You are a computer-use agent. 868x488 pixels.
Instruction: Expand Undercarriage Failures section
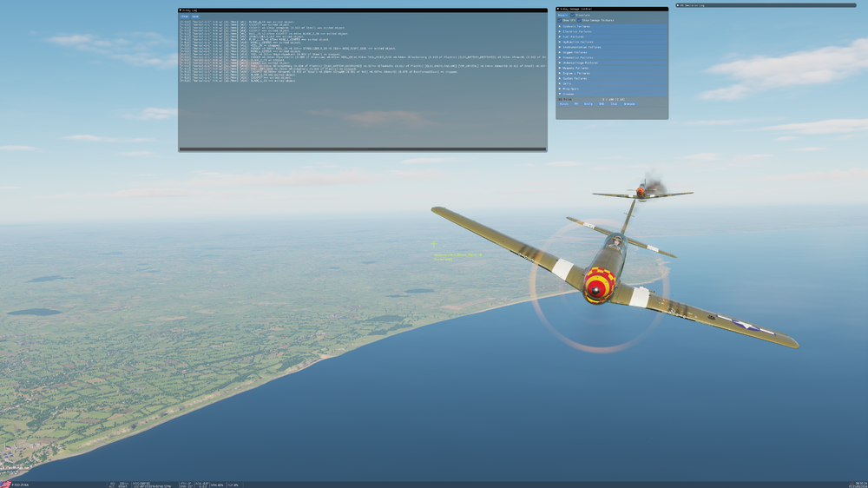(x=612, y=63)
